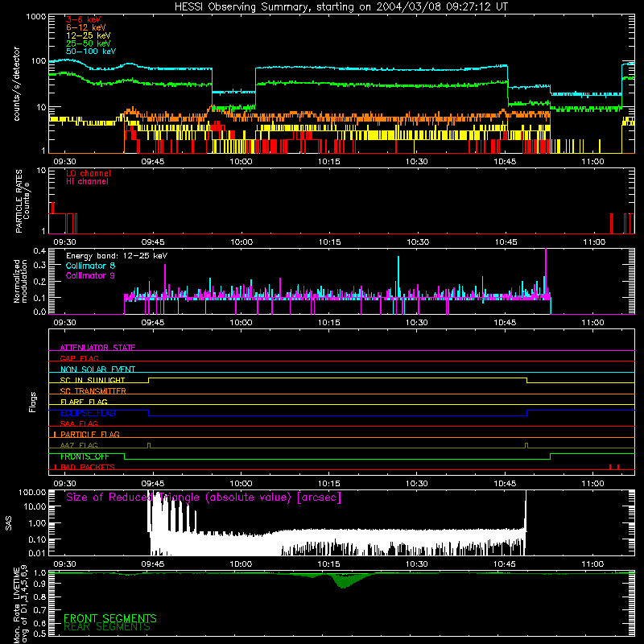Click the 10:15 tick under counts plot

point(329,162)
